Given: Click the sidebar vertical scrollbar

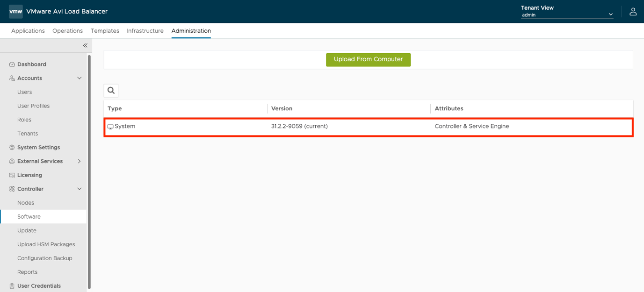Looking at the screenshot, I should [89, 172].
